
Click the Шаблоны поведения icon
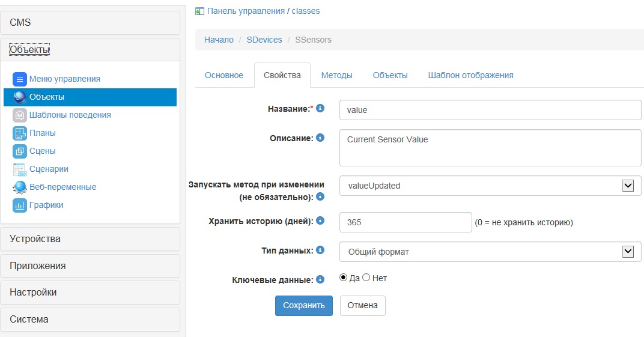(20, 115)
